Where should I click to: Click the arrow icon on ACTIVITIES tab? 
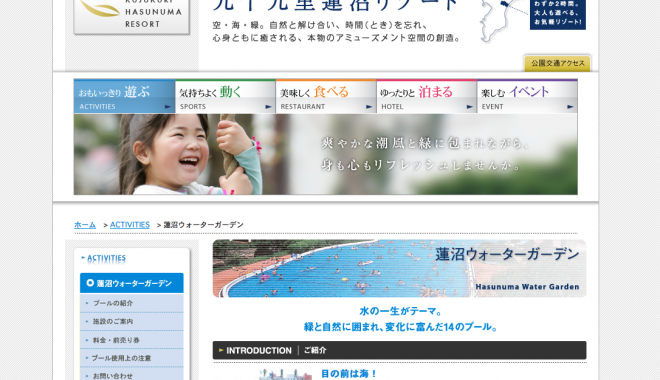pyautogui.click(x=168, y=107)
